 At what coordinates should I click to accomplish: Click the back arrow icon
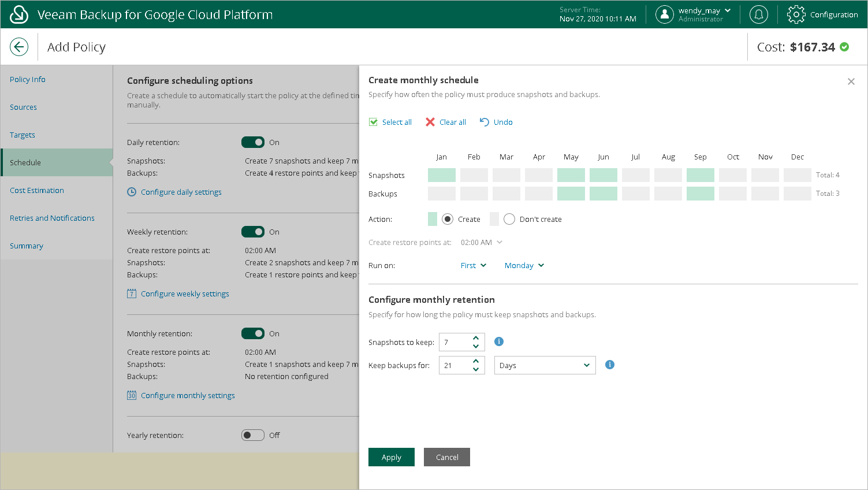tap(19, 47)
